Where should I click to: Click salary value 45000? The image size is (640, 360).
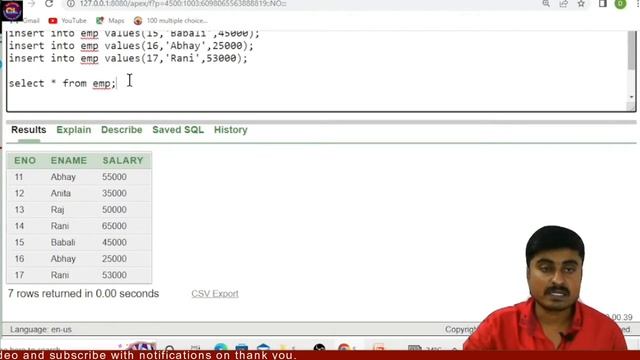tap(114, 242)
